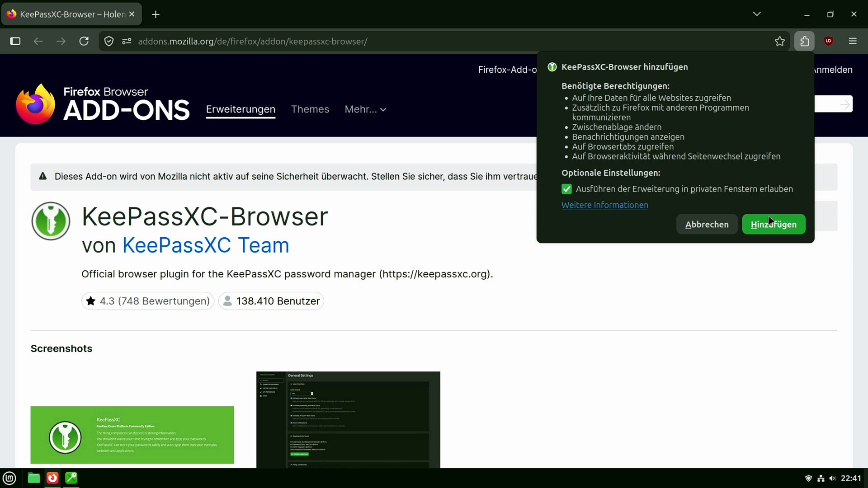Select the Erweiterungen navigation tab
Screen dimensions: 868x488
[241, 109]
